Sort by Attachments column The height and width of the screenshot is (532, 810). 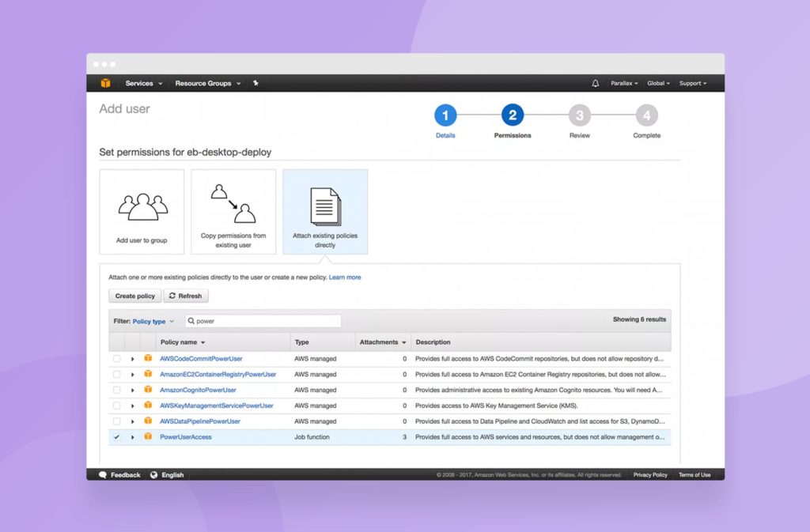click(x=382, y=342)
